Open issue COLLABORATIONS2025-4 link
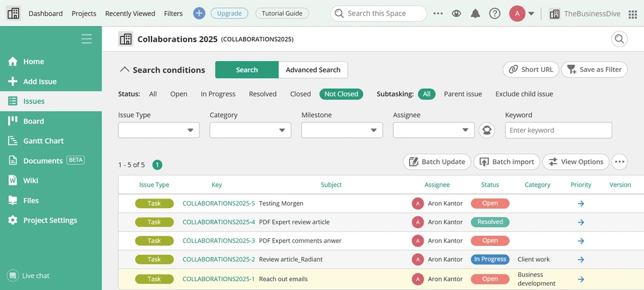This screenshot has width=644, height=290. [218, 222]
